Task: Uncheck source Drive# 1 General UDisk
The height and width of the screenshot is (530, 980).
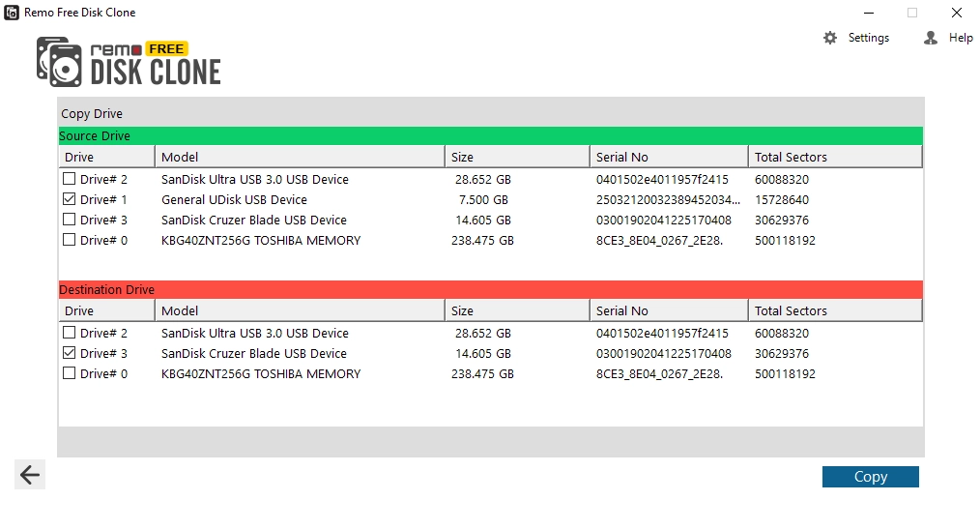Action: [70, 199]
